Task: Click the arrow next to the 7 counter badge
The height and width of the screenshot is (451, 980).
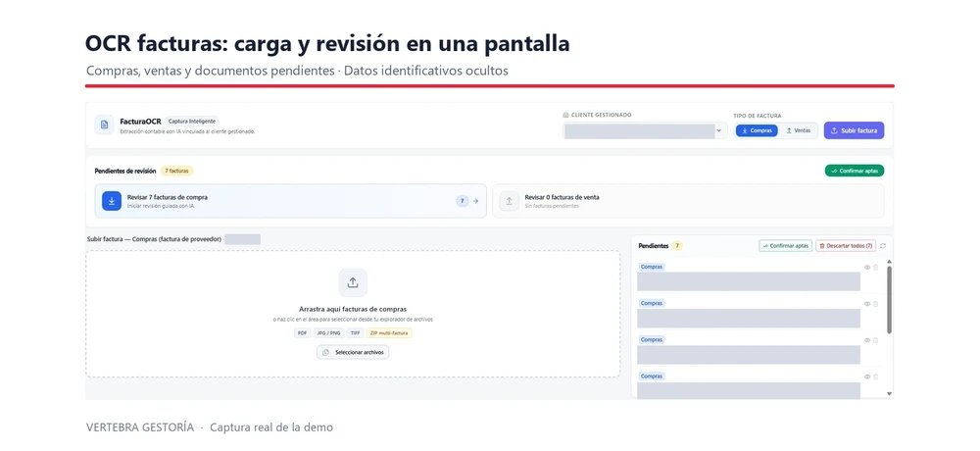Action: [x=475, y=201]
